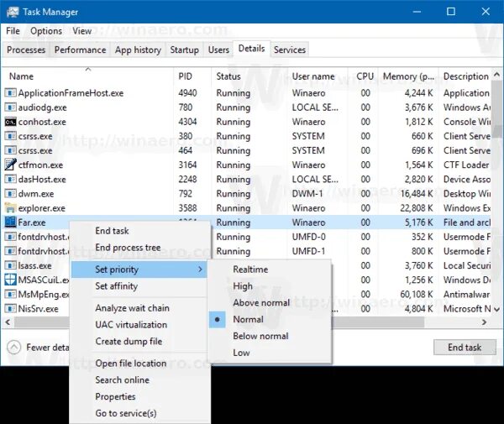
Task: Switch to the Processes tab
Action: coord(26,50)
